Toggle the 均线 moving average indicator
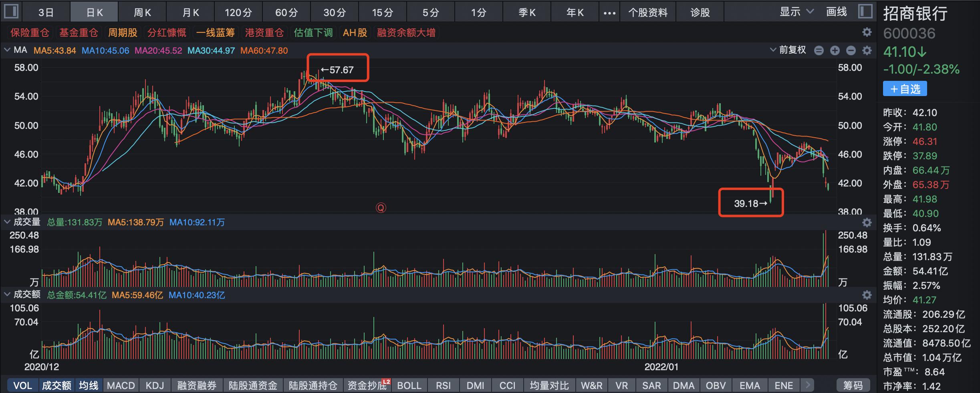Viewport: 980px width, 393px height. (89, 385)
